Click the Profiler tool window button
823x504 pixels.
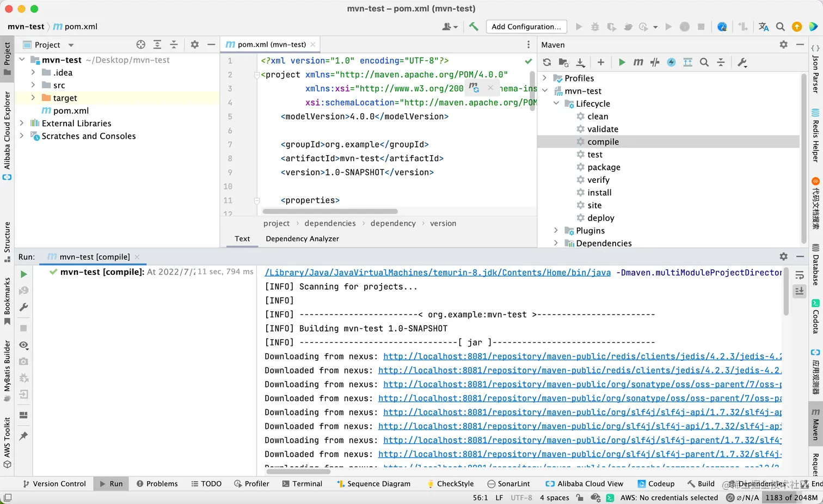251,484
